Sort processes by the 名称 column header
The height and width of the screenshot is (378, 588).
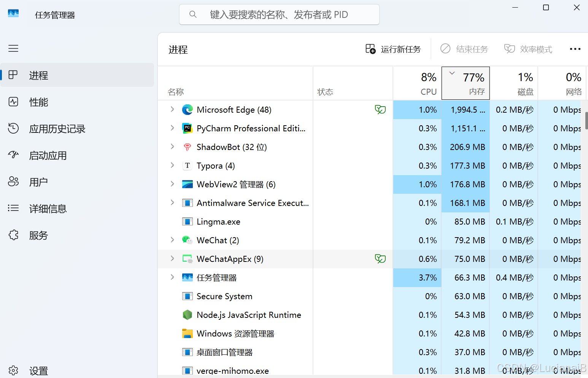click(x=235, y=83)
